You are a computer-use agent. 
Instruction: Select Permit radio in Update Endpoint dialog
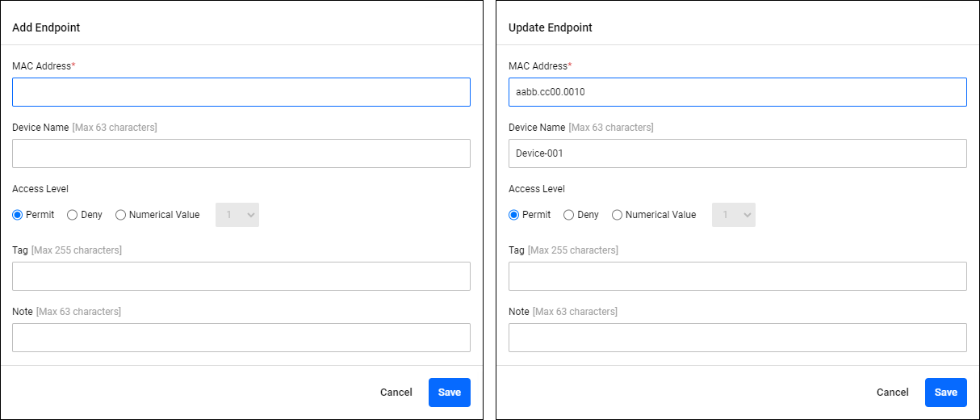point(514,215)
